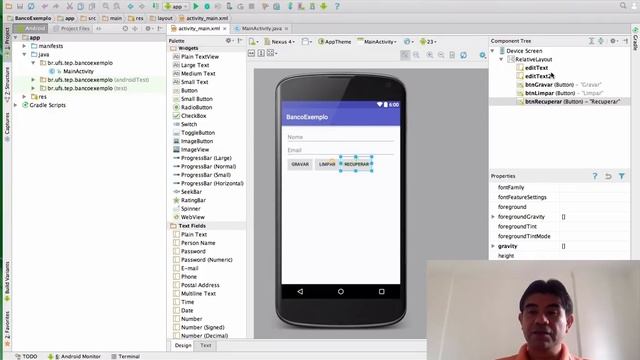Expand Gradle Scripts node
This screenshot has height=360, width=640.
[16, 105]
